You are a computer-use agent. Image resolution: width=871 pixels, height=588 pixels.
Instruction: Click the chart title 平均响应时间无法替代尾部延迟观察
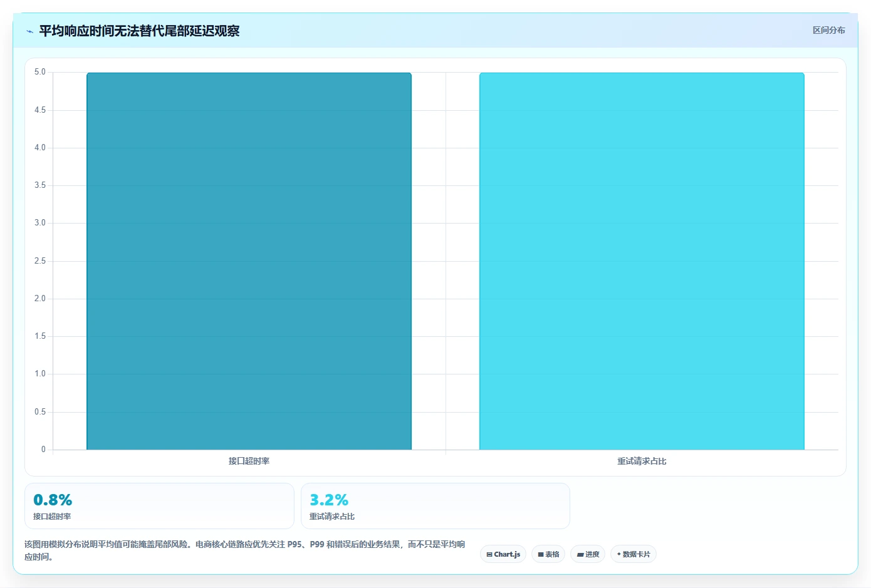click(x=139, y=31)
